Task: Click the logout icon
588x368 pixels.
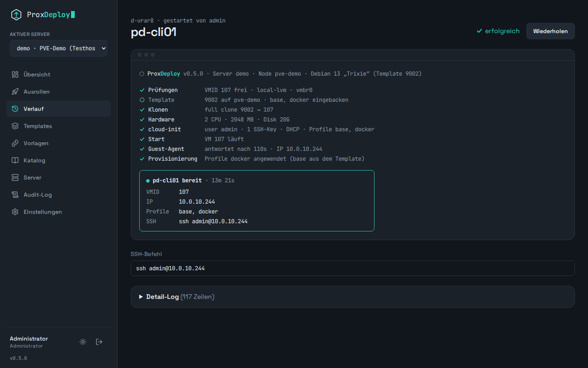Action: [x=99, y=342]
